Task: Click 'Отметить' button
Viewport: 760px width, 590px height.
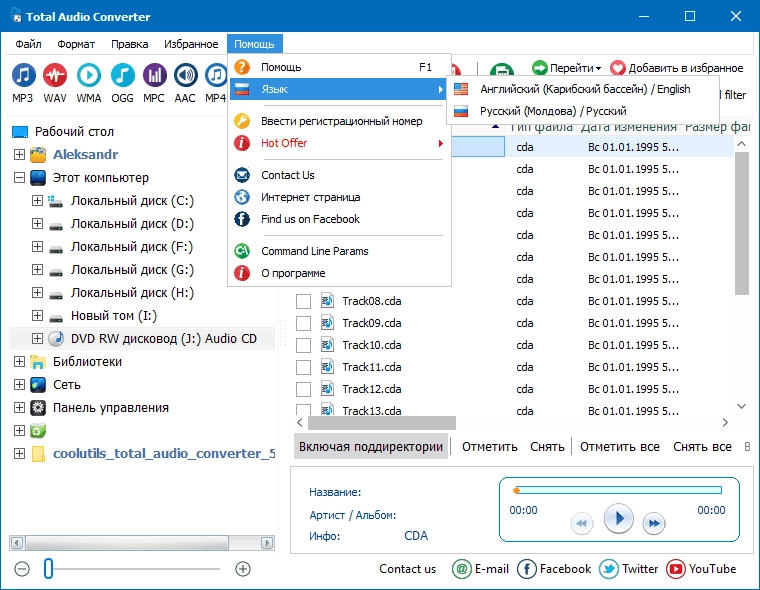Action: point(490,446)
